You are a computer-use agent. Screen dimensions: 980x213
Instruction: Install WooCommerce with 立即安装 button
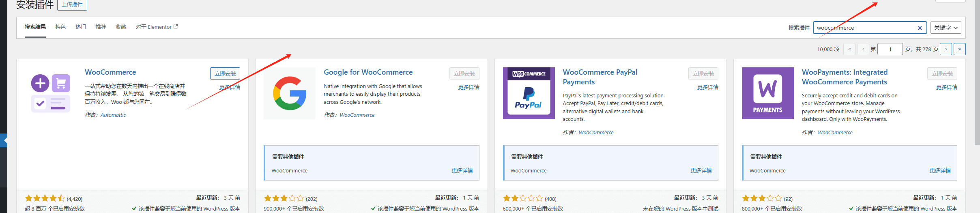pyautogui.click(x=225, y=73)
